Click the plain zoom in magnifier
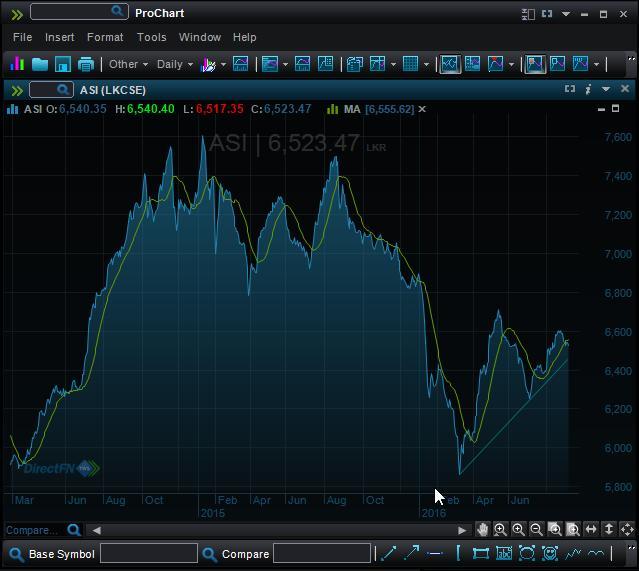 tap(518, 529)
